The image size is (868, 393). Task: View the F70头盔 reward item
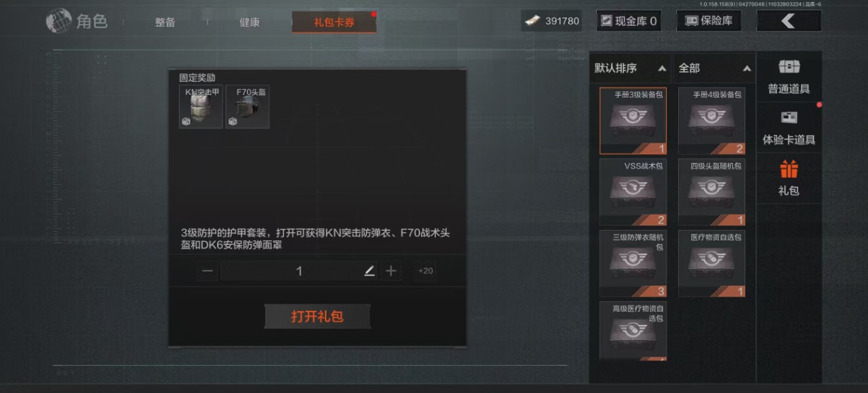tap(248, 107)
